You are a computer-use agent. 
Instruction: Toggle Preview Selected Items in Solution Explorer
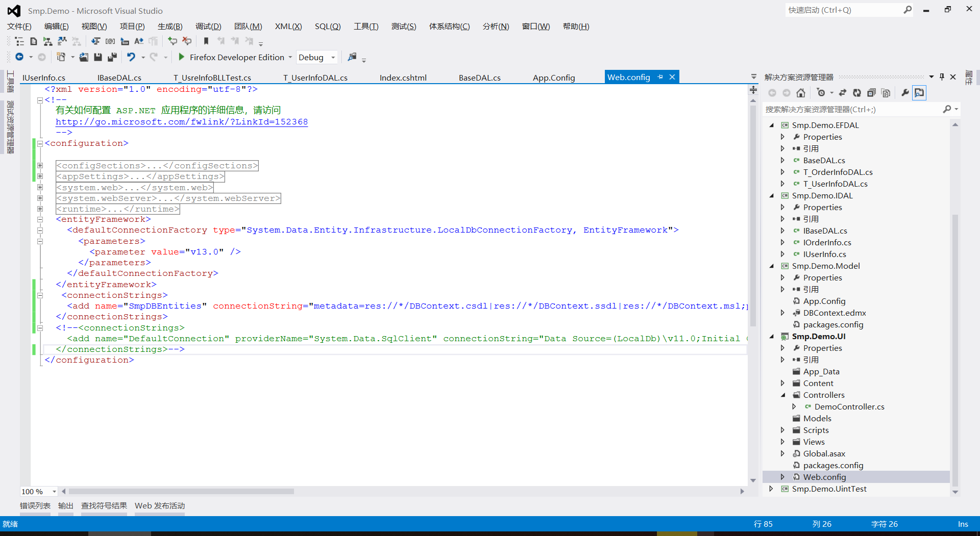coord(919,93)
